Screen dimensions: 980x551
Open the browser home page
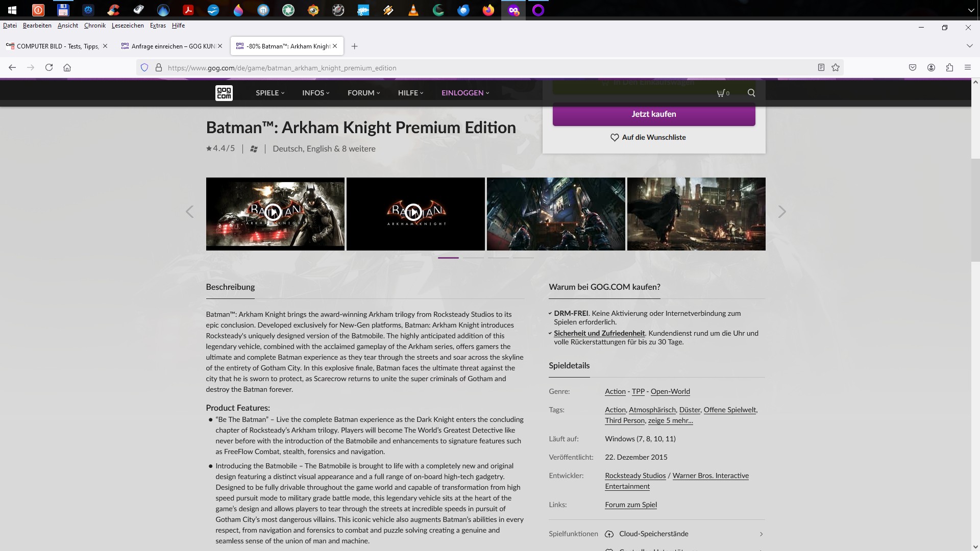(x=67, y=67)
